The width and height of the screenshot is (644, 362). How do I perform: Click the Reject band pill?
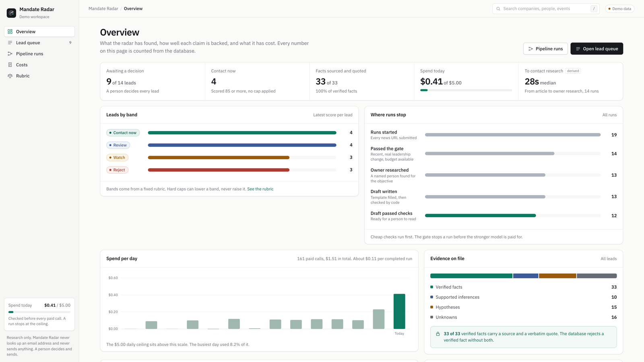pyautogui.click(x=117, y=170)
